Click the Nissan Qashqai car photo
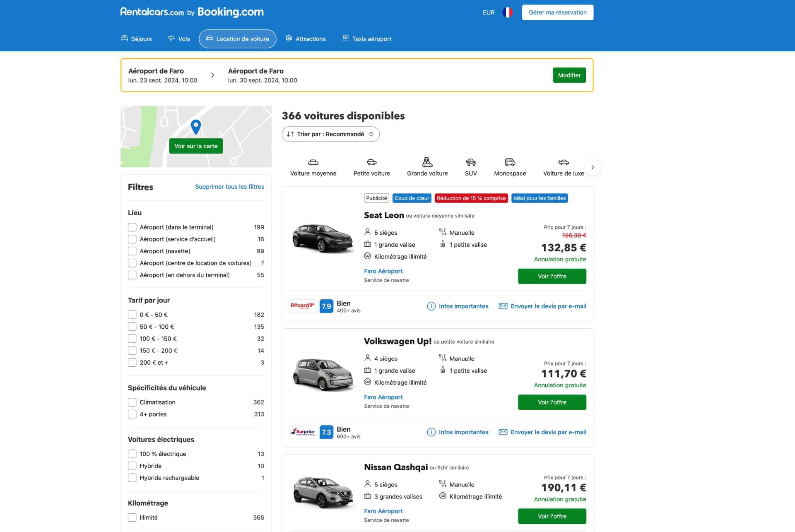The image size is (795, 532). [x=323, y=492]
